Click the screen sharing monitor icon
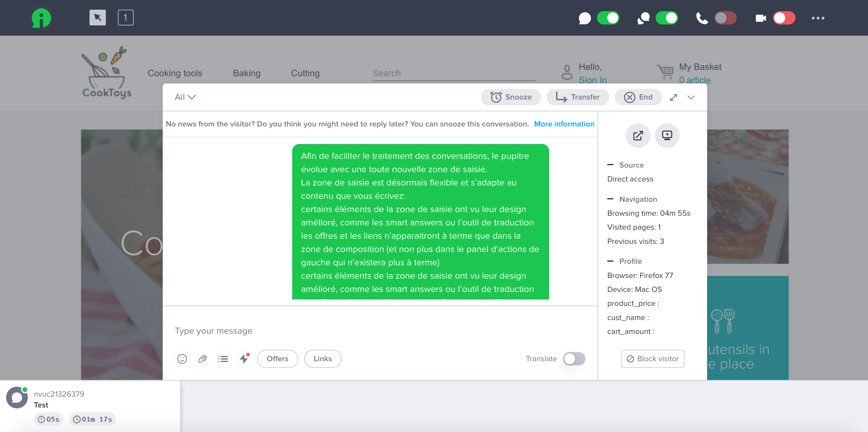Image resolution: width=868 pixels, height=432 pixels. (667, 136)
